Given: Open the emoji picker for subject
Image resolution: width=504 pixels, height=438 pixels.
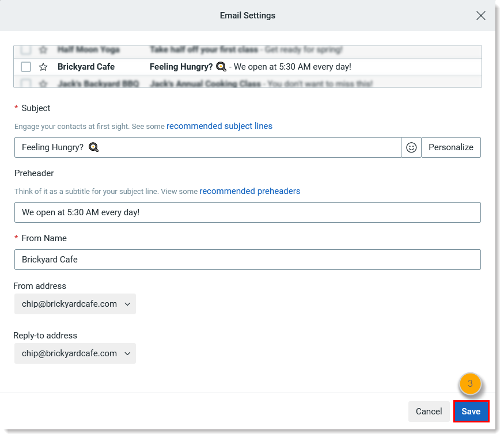Looking at the screenshot, I should [x=411, y=147].
